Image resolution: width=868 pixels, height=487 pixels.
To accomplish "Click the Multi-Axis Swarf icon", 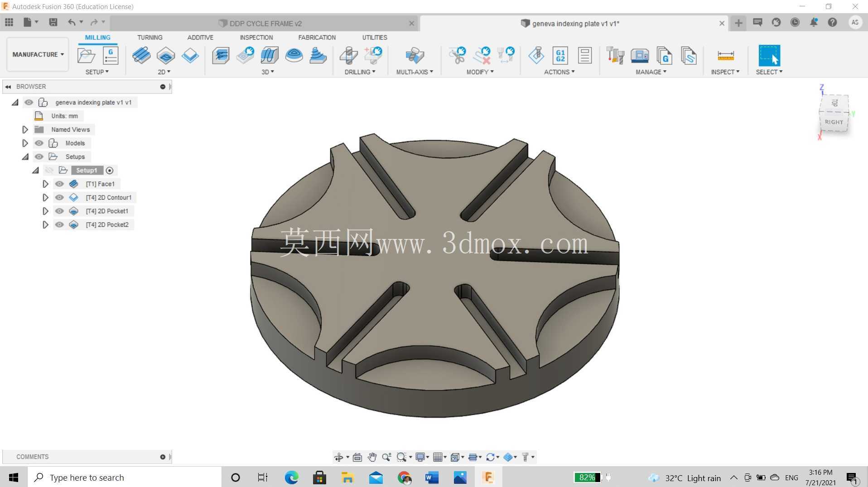I will [415, 56].
